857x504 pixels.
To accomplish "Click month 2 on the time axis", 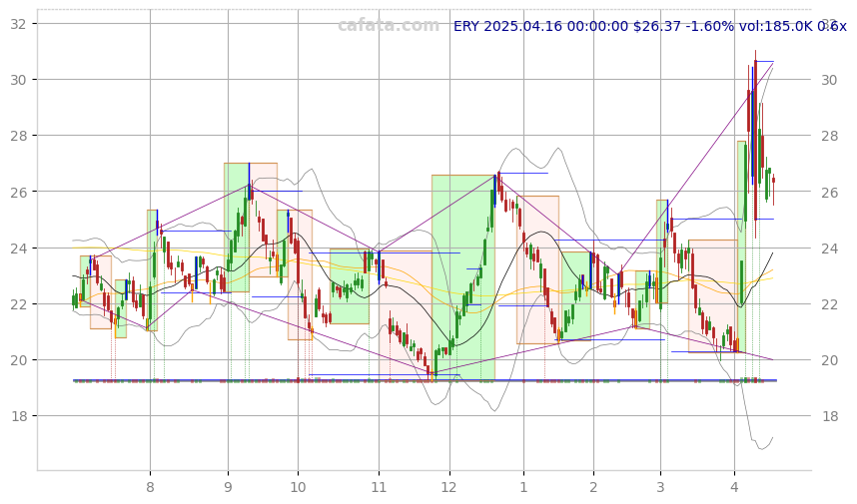I will tap(593, 487).
